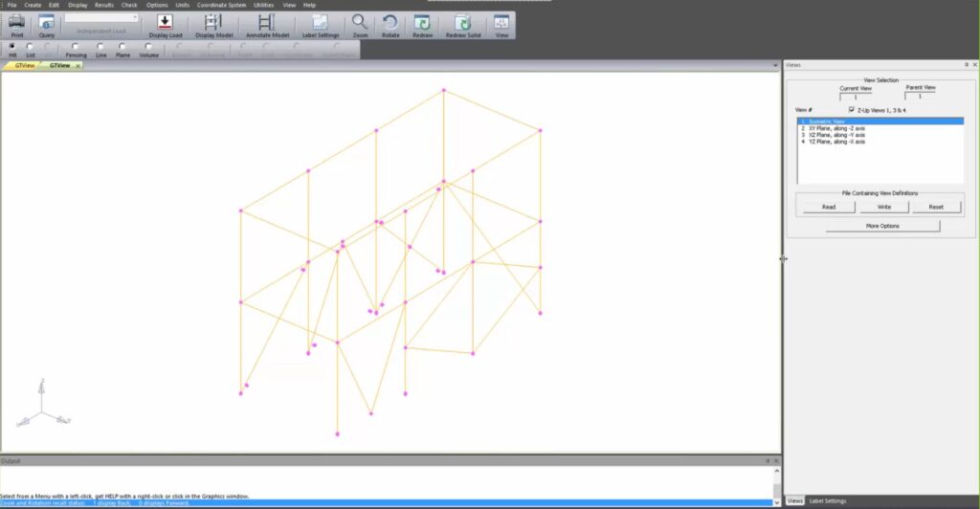Select the Display Model tool
This screenshot has height=509, width=980.
213,24
